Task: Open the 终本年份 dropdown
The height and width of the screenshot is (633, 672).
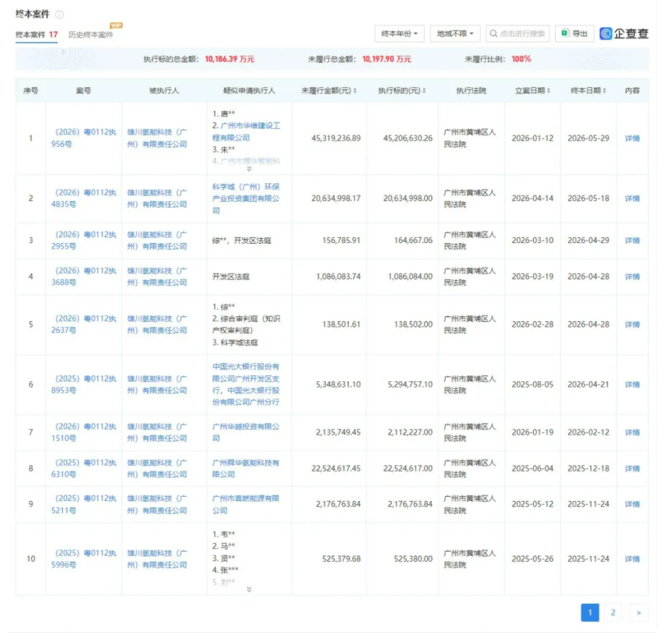Action: [x=399, y=34]
